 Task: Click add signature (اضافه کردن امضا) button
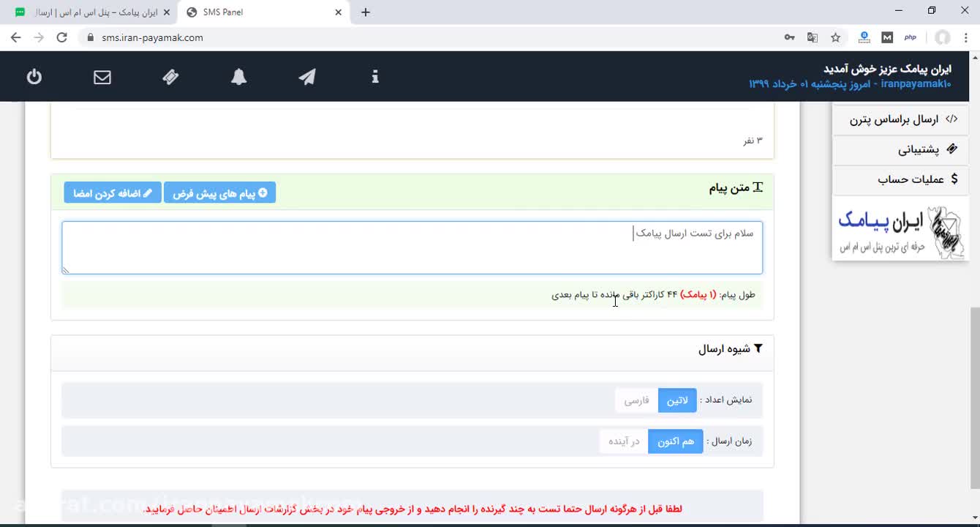click(x=113, y=193)
